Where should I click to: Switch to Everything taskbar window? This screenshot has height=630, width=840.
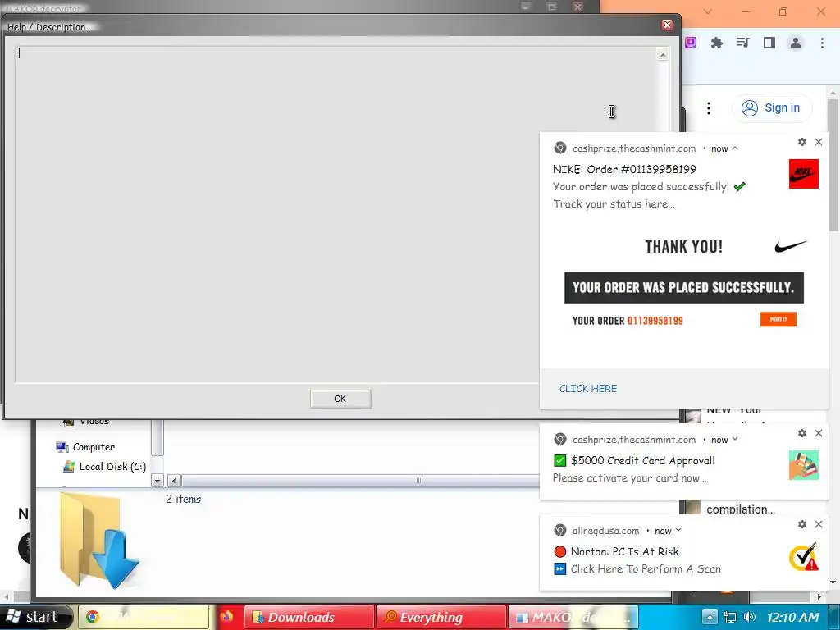441,617
